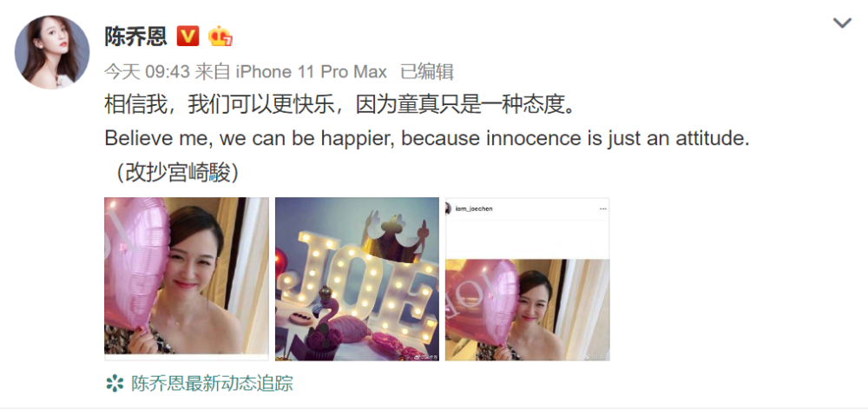Open the 陈乔恩 username link

pyautogui.click(x=135, y=36)
